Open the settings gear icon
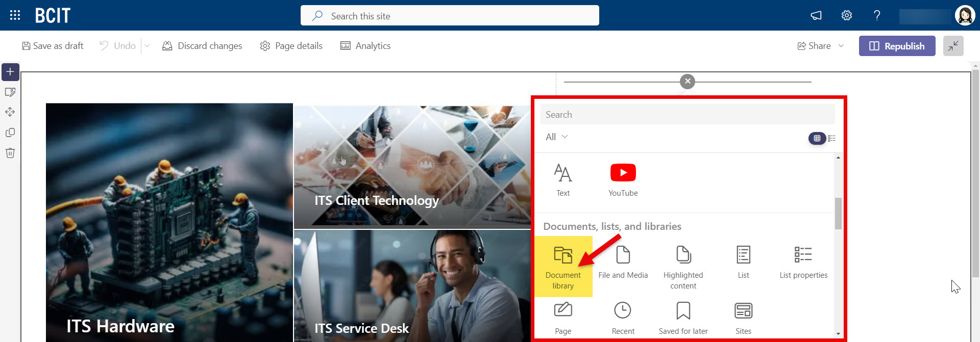This screenshot has height=342, width=980. point(847,15)
